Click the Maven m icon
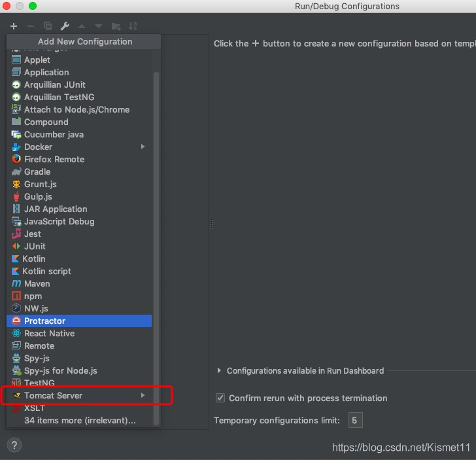 16,284
